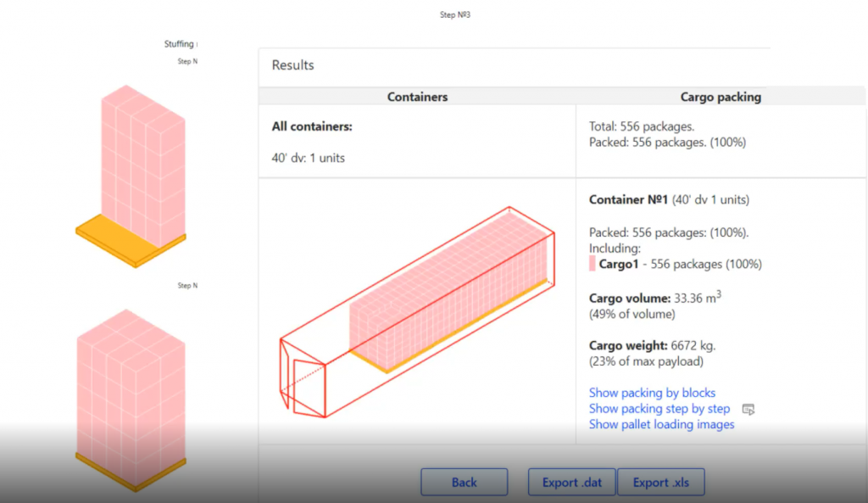Click the 40' dv units text under All containers

(309, 158)
